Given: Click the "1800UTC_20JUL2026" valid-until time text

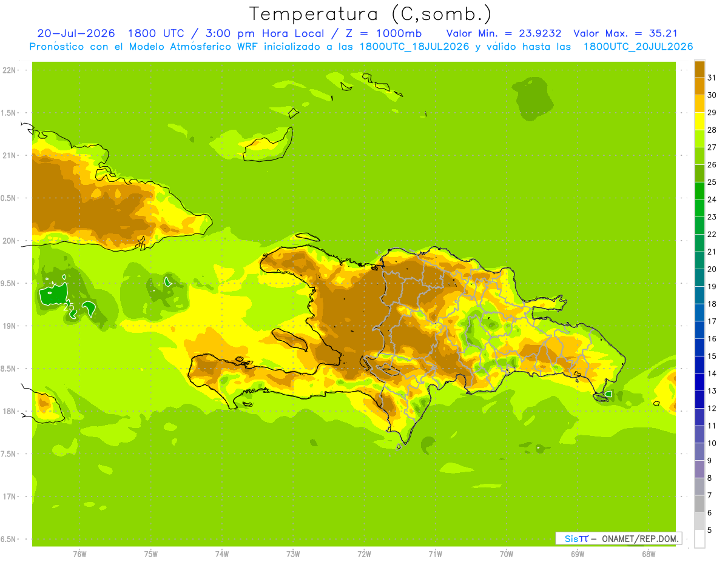Looking at the screenshot, I should pos(638,47).
